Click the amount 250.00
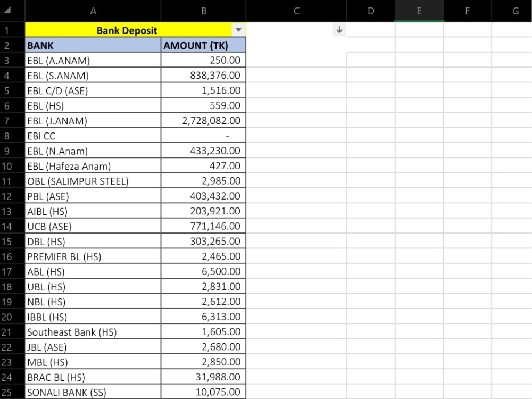Viewport: 532px width, 399px height. coord(225,60)
